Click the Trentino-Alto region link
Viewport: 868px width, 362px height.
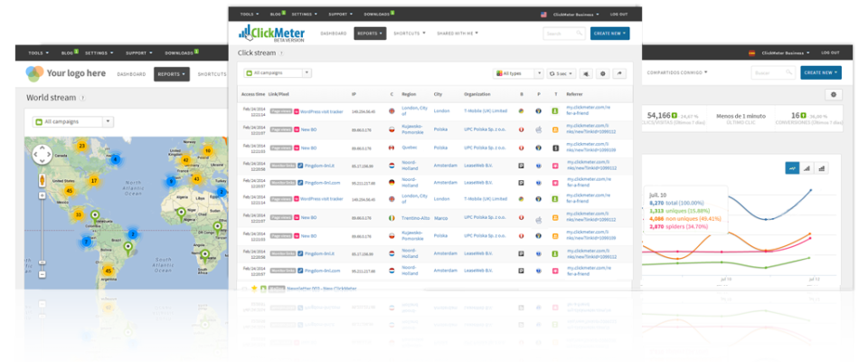coord(416,218)
